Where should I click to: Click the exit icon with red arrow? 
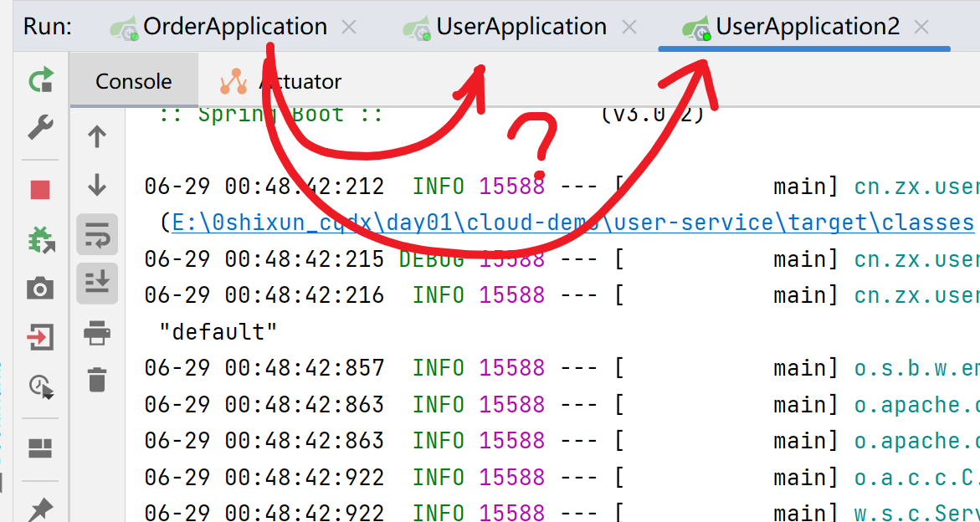41,338
